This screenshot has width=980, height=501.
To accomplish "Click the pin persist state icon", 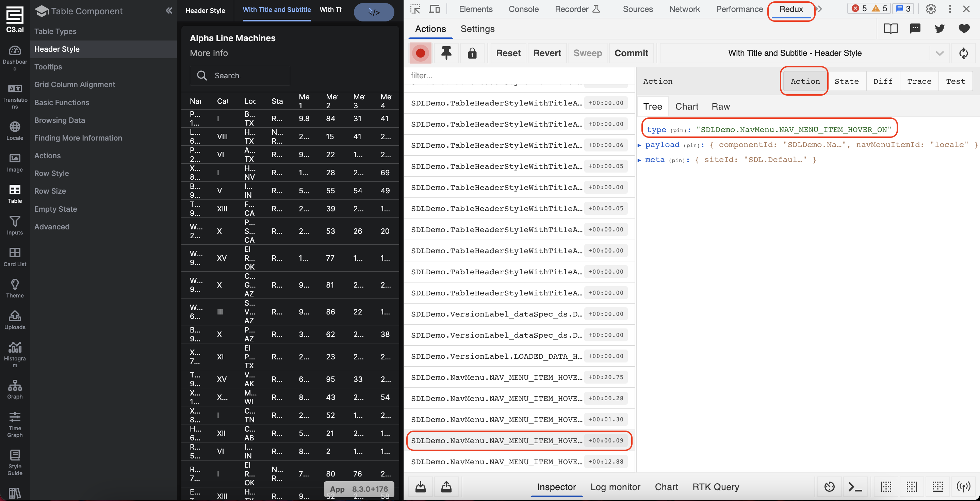I will [446, 53].
